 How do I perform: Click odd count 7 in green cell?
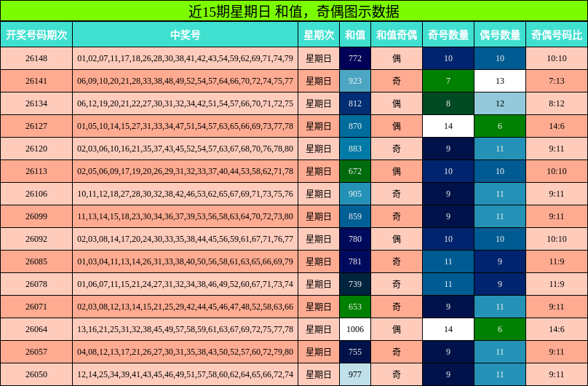(448, 81)
